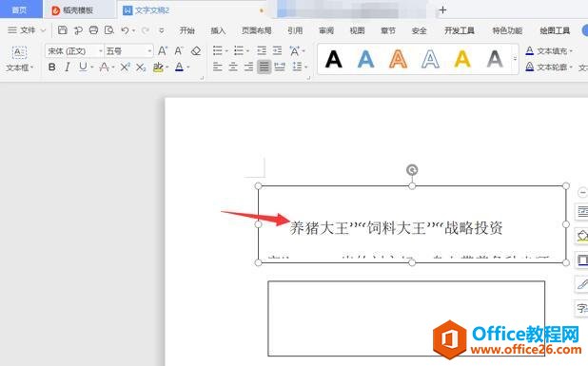Apply the text highlight color
Viewport: 588px width, 366px height.
[158, 67]
